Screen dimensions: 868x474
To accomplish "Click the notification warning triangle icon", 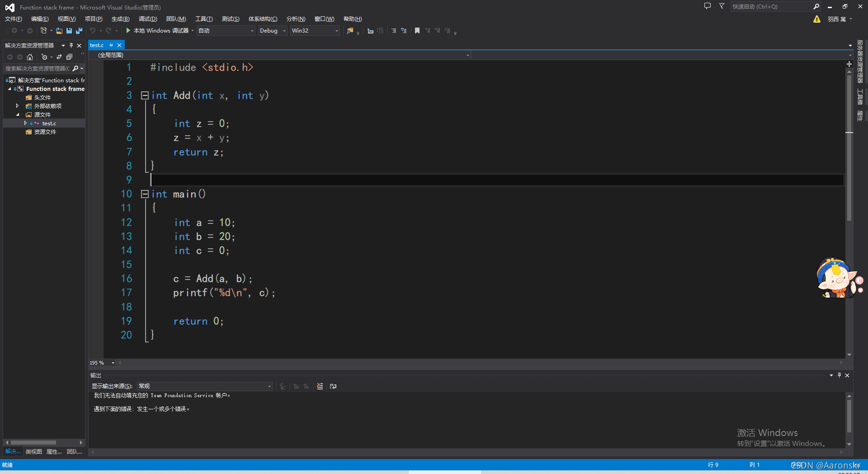I will point(816,19).
